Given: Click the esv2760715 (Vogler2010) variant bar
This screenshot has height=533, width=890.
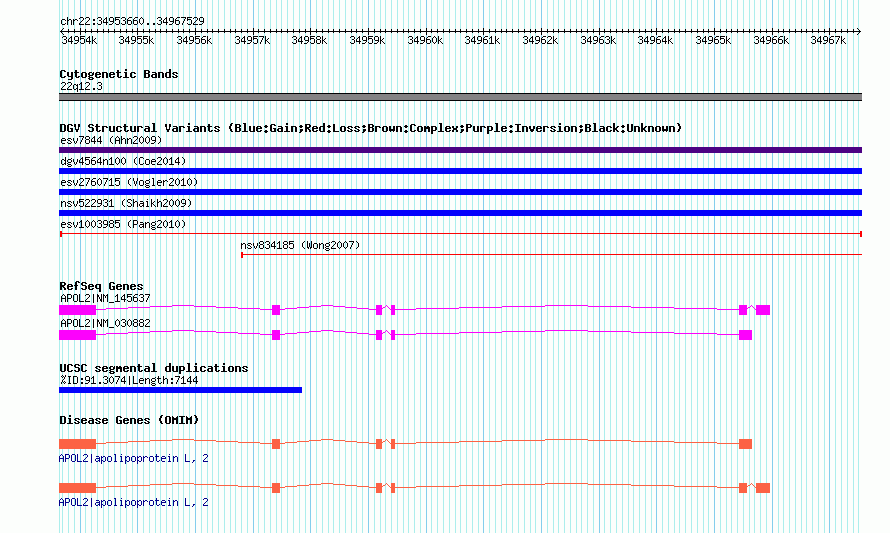Looking at the screenshot, I should click(460, 192).
